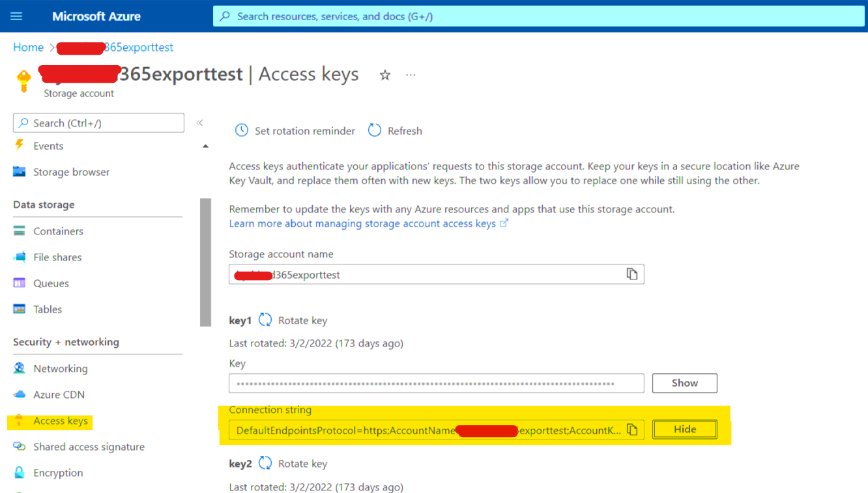
Task: Click the key1 Connection string field
Action: [x=436, y=430]
